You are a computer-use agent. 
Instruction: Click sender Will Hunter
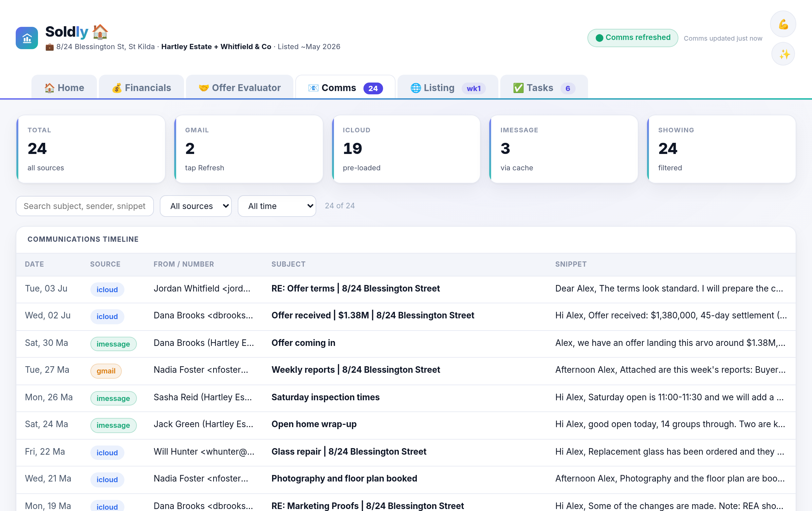[204, 452]
